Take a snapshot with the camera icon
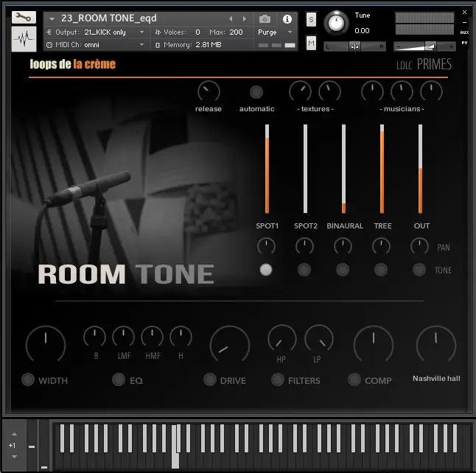This screenshot has width=476, height=473. click(x=265, y=19)
